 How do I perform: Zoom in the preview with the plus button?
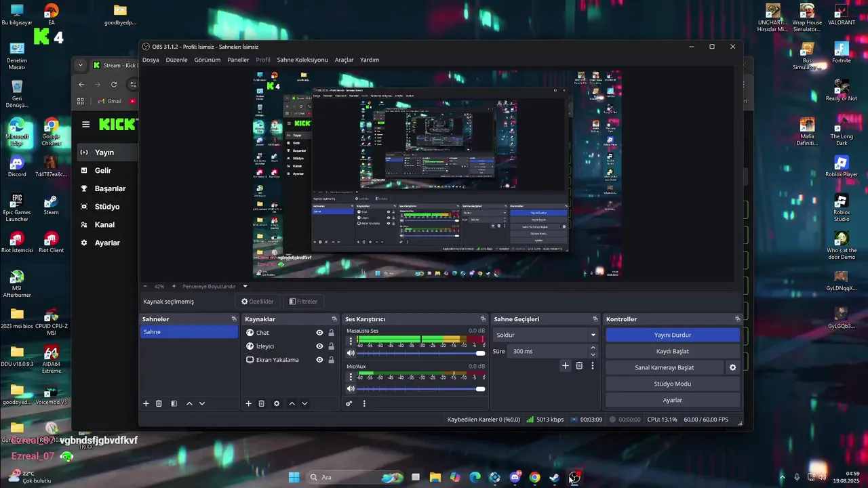pos(174,286)
